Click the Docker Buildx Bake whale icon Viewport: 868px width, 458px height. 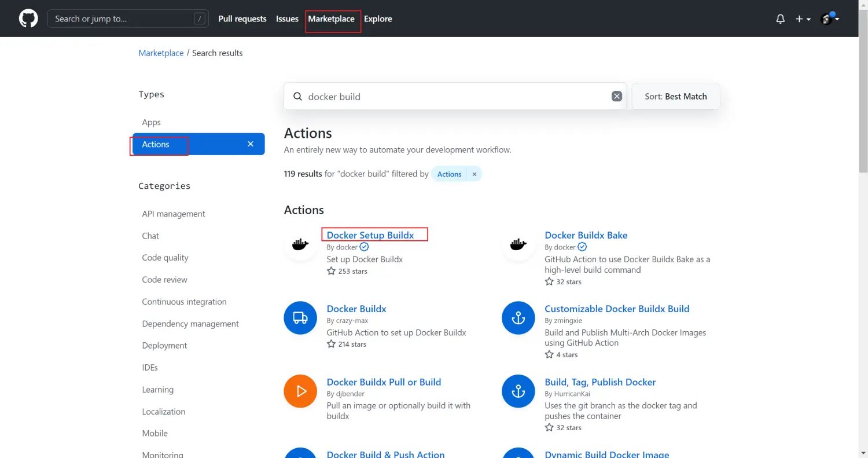pyautogui.click(x=518, y=244)
